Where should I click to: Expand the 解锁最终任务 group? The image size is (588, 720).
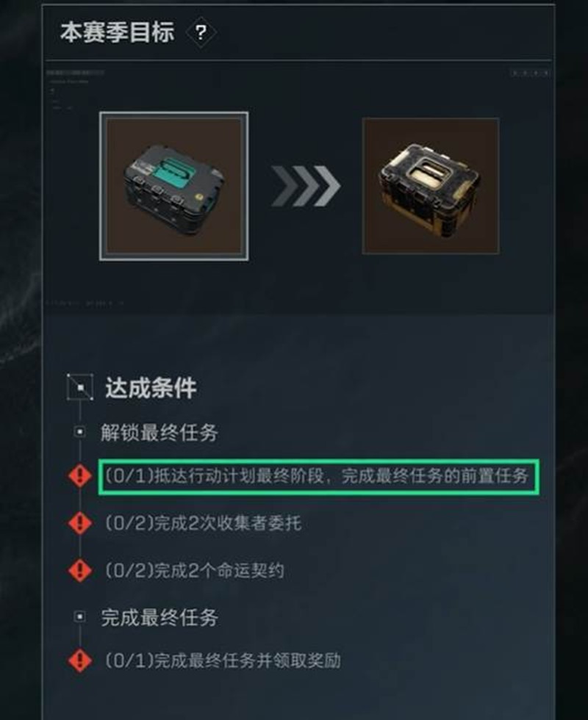(159, 432)
